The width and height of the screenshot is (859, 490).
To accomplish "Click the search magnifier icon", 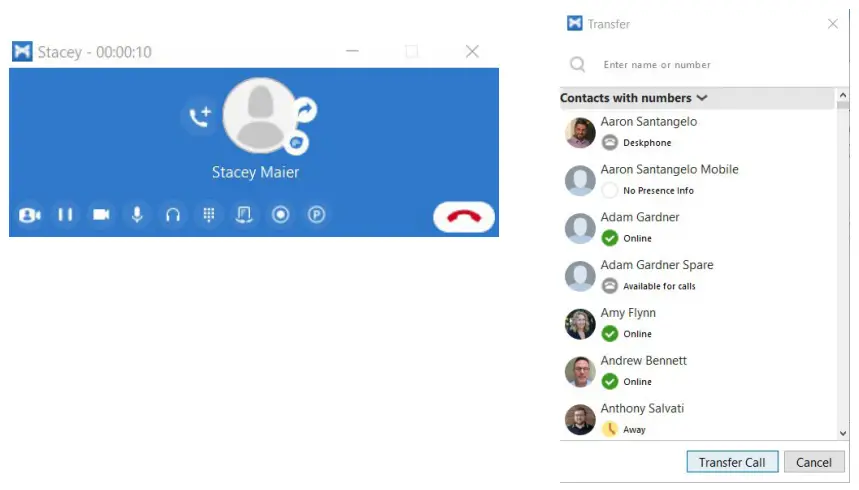I will tap(577, 65).
